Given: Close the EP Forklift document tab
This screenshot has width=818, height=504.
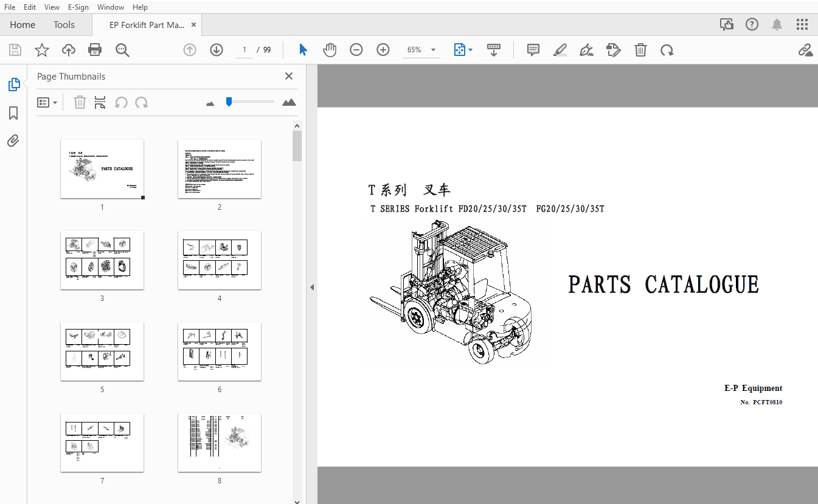Looking at the screenshot, I should tap(194, 25).
